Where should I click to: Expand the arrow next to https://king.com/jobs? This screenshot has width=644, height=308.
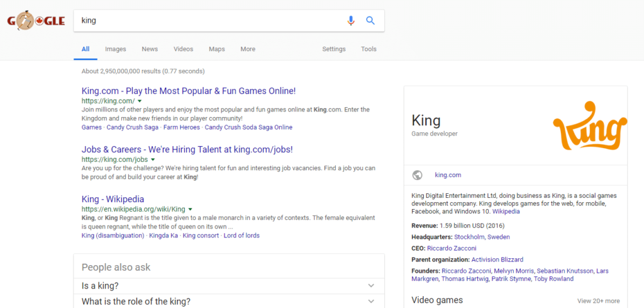coord(153,159)
